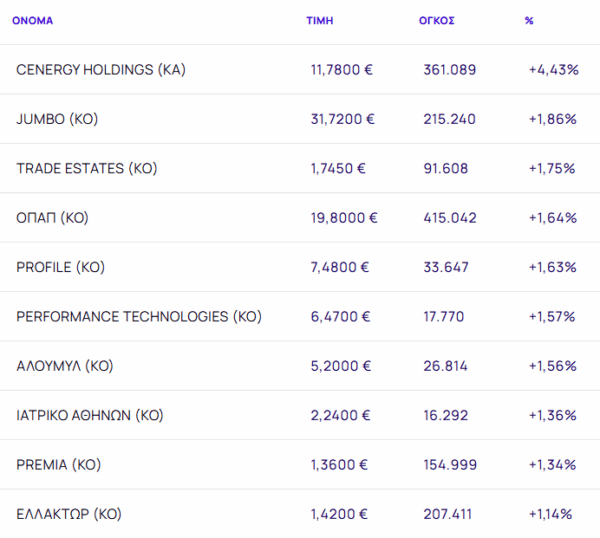This screenshot has height=538, width=600.
Task: Click the +1,14% change value
Action: tap(551, 514)
